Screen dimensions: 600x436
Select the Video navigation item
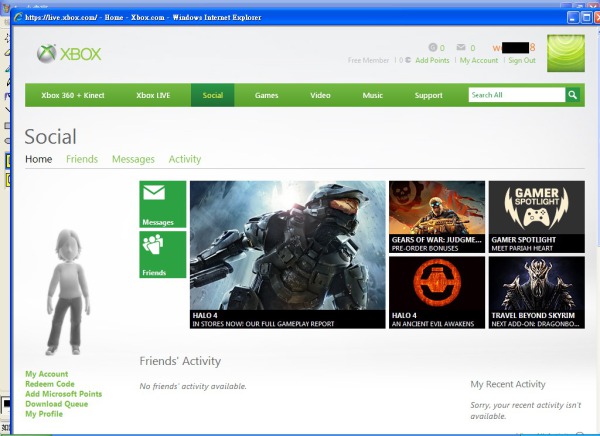point(320,96)
